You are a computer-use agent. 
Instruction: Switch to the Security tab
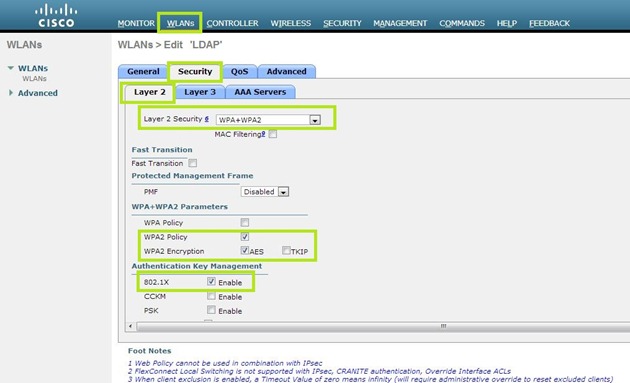pyautogui.click(x=195, y=72)
